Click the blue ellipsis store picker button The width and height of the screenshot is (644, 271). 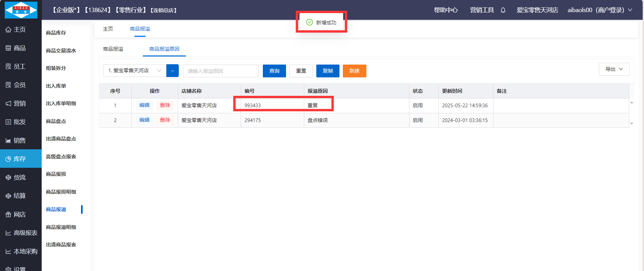172,71
